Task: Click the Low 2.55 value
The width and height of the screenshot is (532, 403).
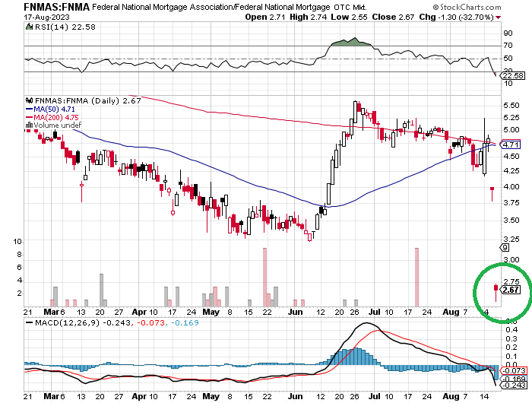Action: tap(349, 17)
